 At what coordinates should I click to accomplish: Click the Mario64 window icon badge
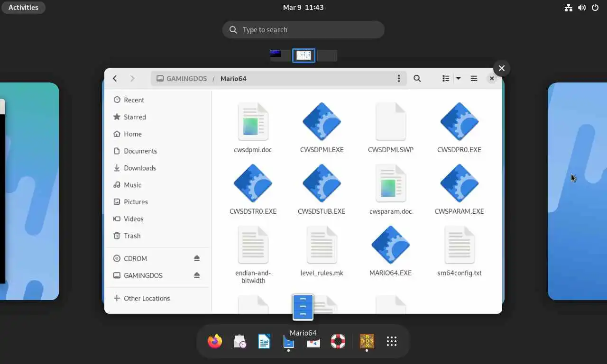click(x=303, y=308)
